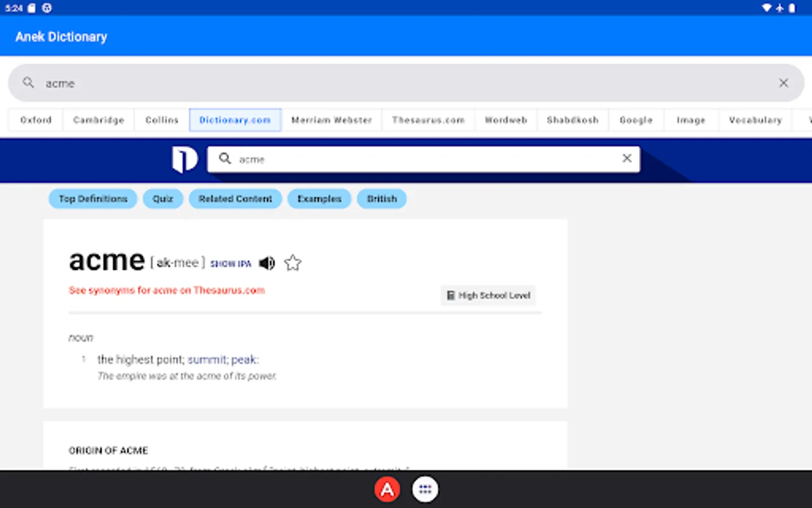Go to Related Content section
Screen dimensions: 812x508
[235, 199]
